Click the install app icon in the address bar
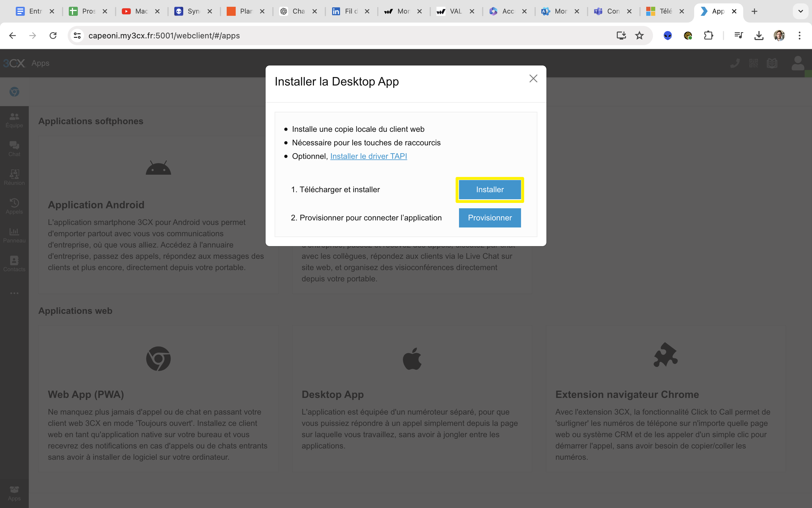 (621, 36)
